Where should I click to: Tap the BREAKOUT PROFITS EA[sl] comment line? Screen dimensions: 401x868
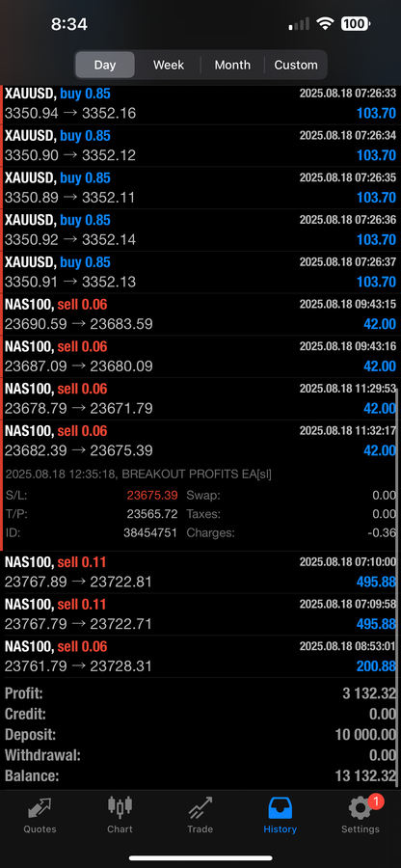click(138, 475)
